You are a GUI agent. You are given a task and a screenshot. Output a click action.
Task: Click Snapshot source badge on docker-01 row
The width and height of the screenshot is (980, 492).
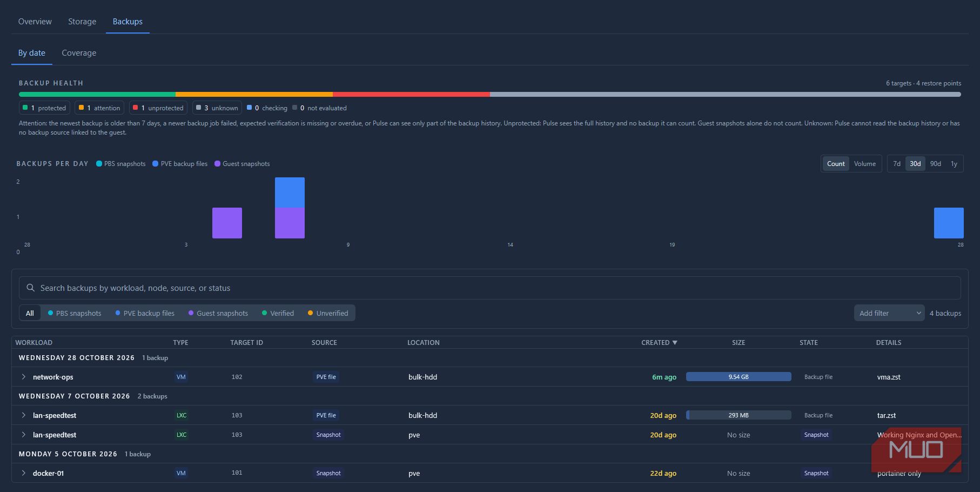328,473
